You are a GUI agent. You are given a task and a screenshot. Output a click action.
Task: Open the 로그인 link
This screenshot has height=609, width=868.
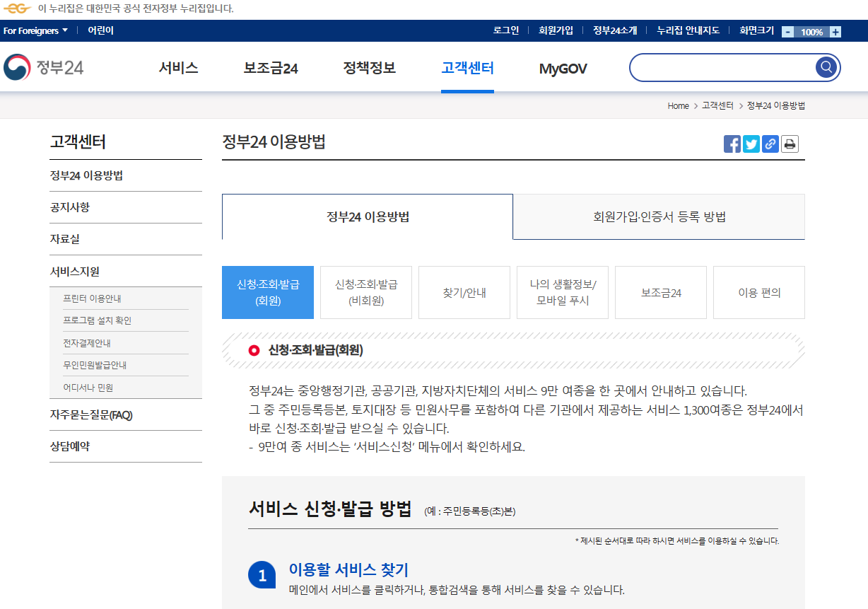[x=508, y=30]
